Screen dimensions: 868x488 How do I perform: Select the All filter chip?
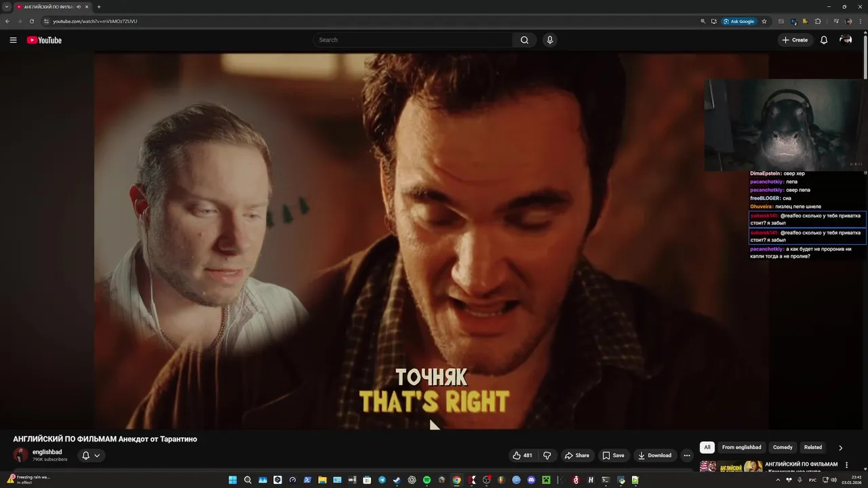coord(707,447)
